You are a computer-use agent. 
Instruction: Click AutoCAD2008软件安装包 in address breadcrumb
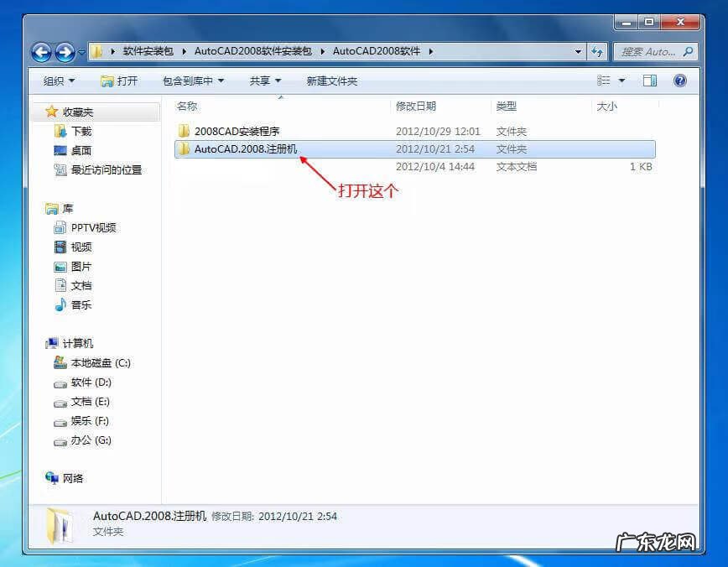(x=252, y=51)
